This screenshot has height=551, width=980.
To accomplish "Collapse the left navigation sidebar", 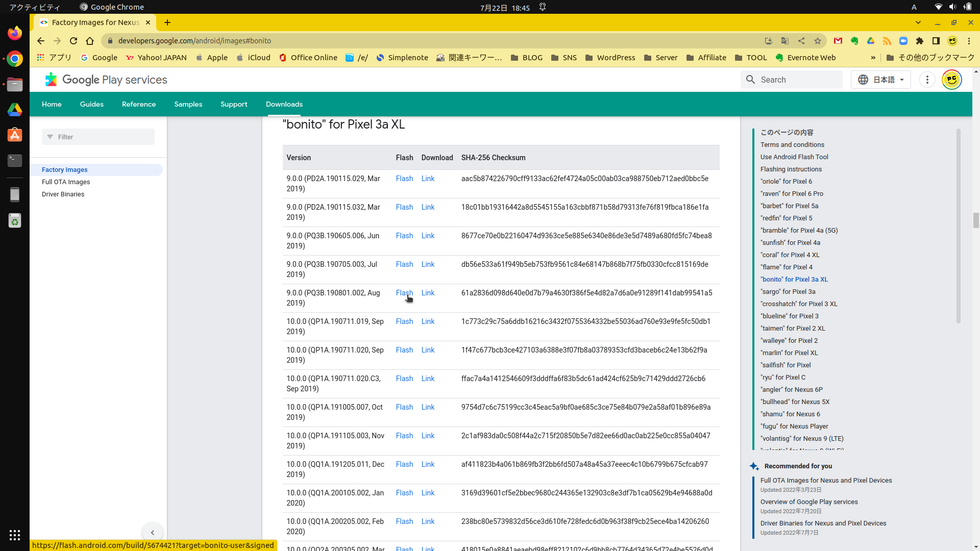I will pyautogui.click(x=152, y=533).
